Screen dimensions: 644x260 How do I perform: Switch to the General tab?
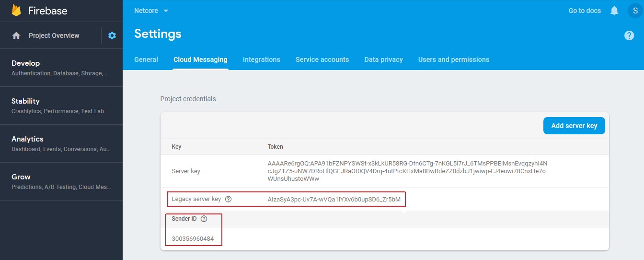(x=146, y=59)
